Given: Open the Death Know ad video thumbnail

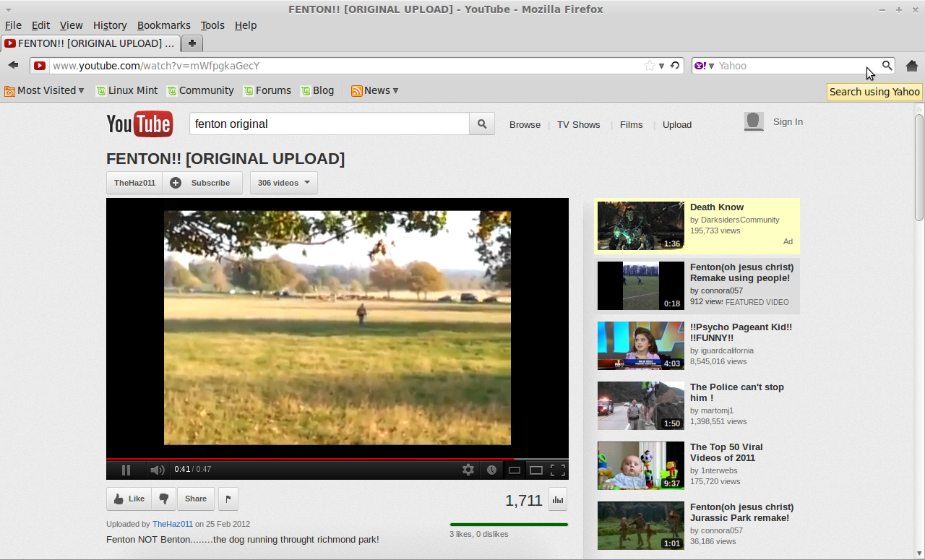Looking at the screenshot, I should click(641, 225).
